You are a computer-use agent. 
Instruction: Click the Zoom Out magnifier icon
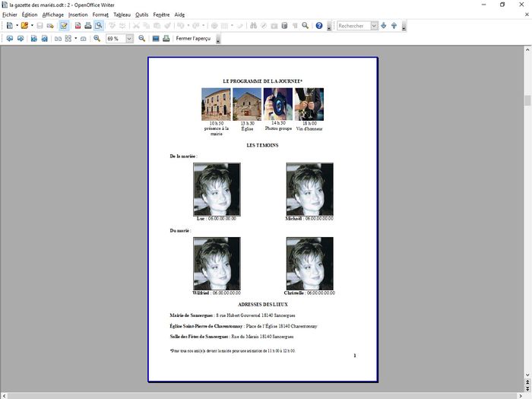click(142, 39)
